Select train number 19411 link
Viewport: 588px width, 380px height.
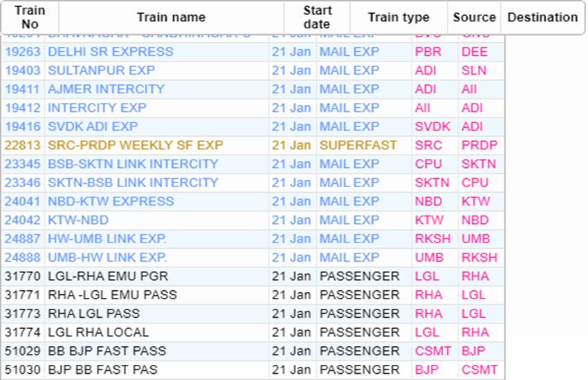(x=23, y=89)
